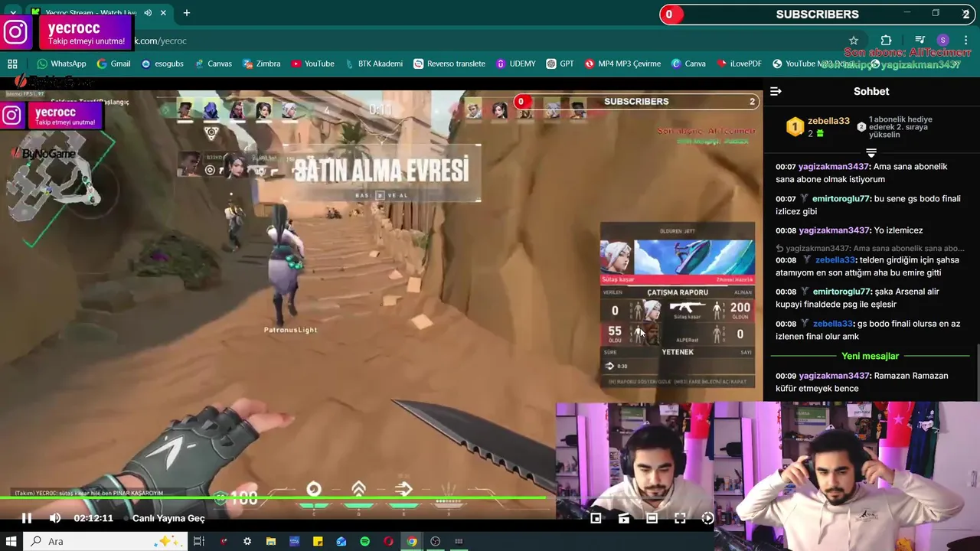Mute the stream volume
The image size is (980, 551).
coord(55,518)
